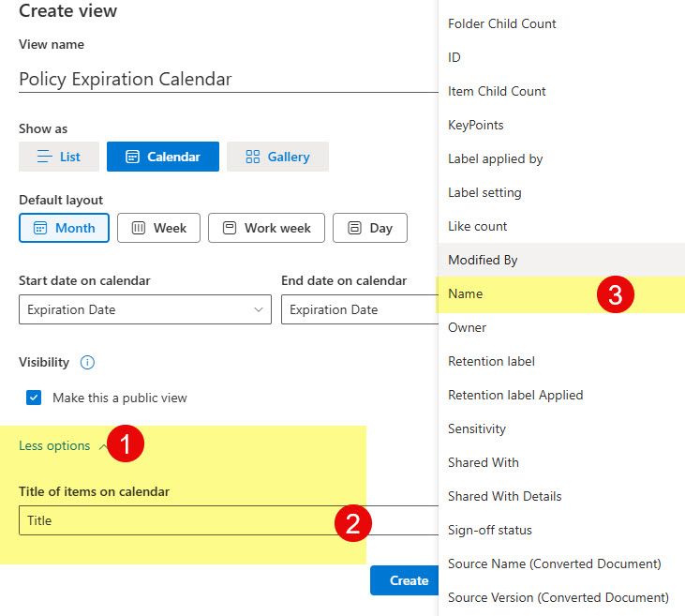The height and width of the screenshot is (616, 685).
Task: Select KeyPoints option
Action: coord(561,125)
